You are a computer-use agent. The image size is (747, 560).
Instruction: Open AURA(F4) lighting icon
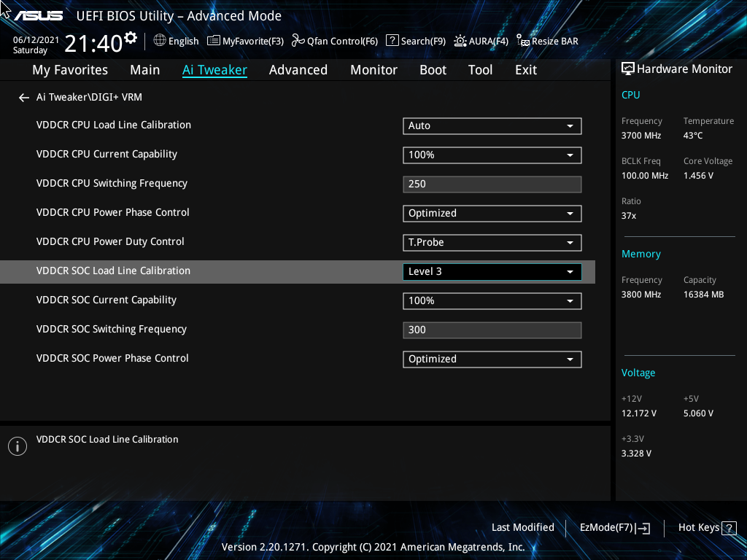click(x=460, y=41)
